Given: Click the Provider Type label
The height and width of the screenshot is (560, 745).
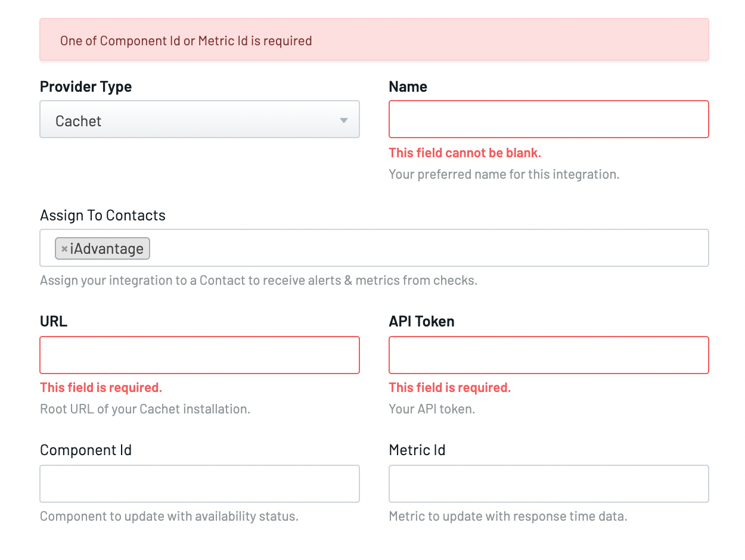Looking at the screenshot, I should tap(85, 86).
